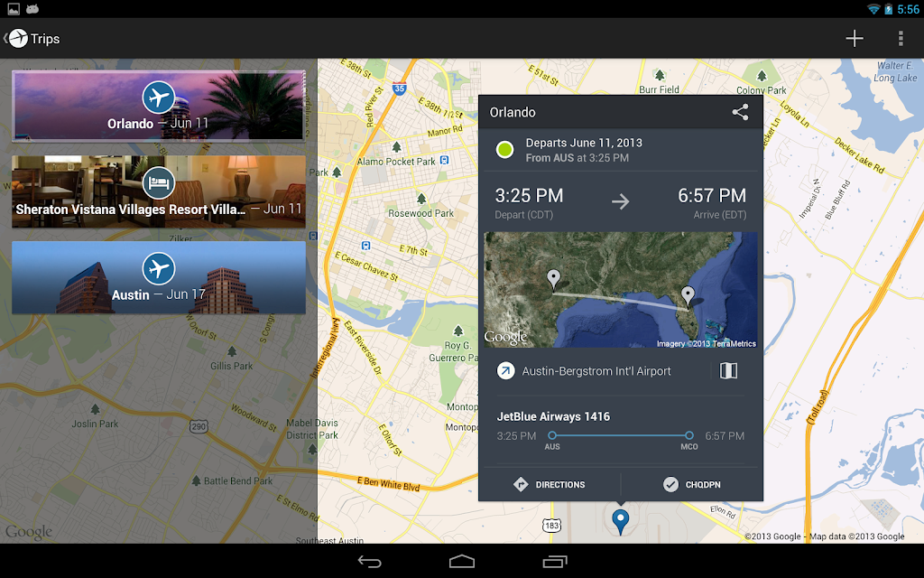The image size is (924, 578).
Task: Tap the Orlando destination pin on route map
Action: [x=688, y=295]
